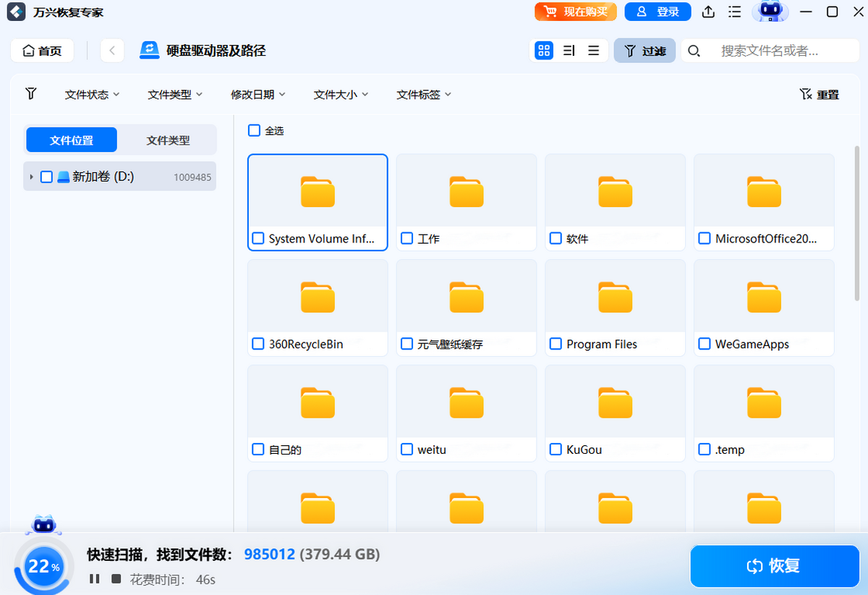Expand the 文件大小 filter dropdown
Image resolution: width=868 pixels, height=595 pixels.
tap(341, 95)
